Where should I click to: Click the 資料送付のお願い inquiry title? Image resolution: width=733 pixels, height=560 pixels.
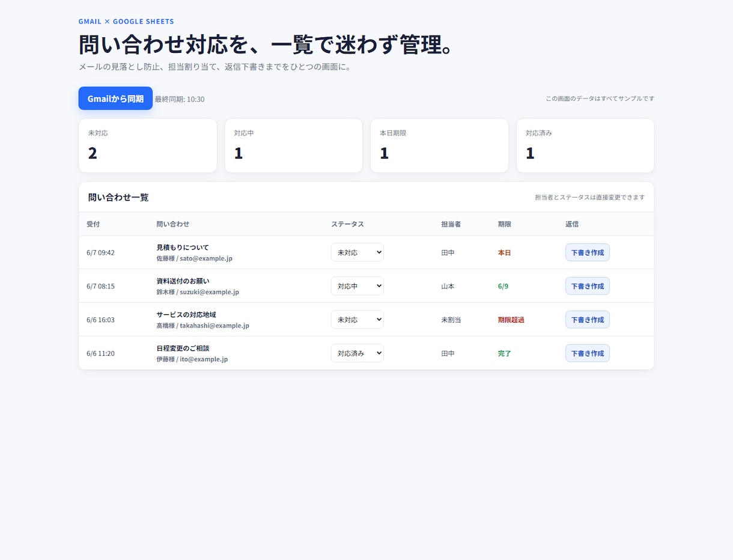[x=183, y=281]
